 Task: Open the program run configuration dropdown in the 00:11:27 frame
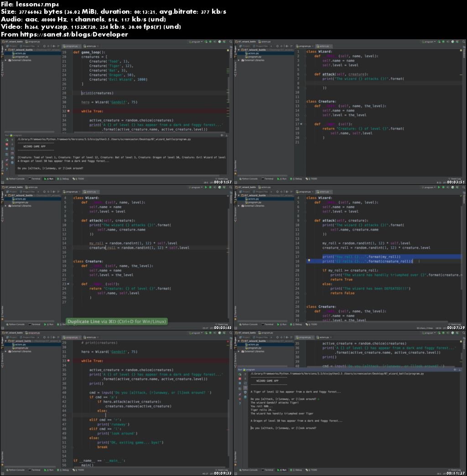(429, 333)
